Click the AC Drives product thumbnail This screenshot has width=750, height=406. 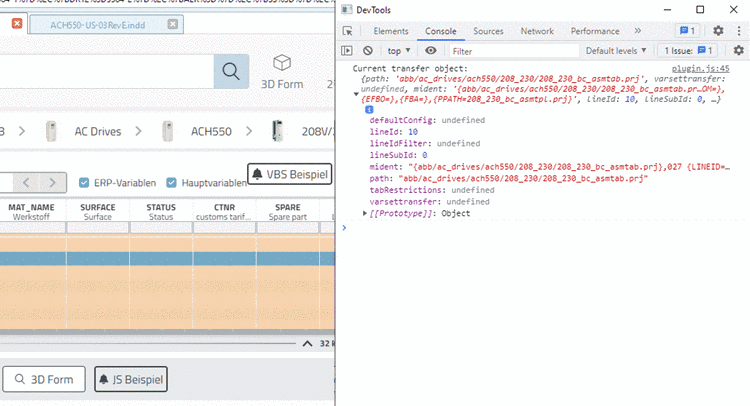51,132
